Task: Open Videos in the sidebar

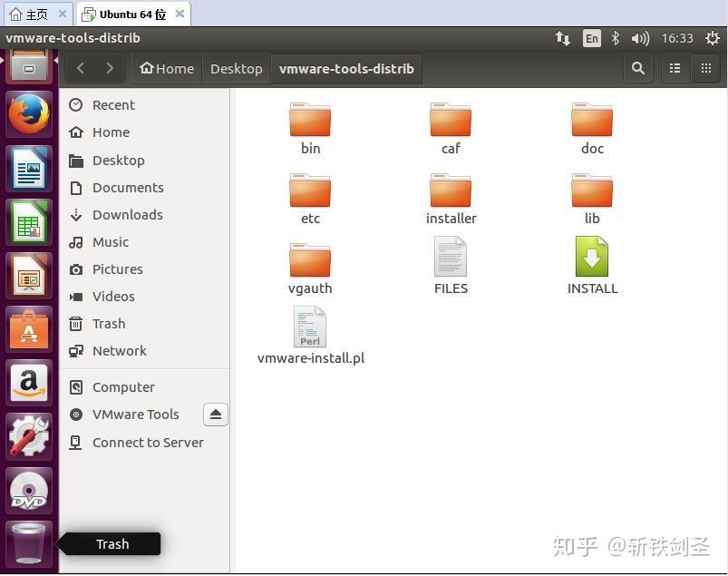Action: (145, 297)
